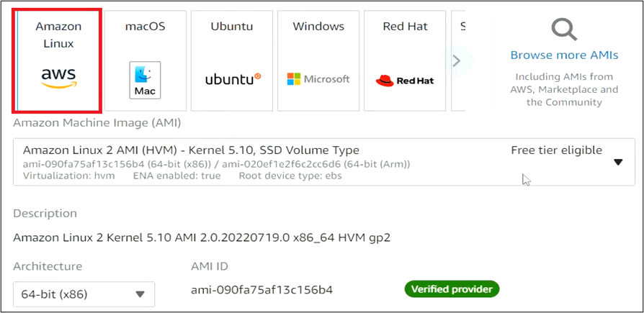Switch to the "Ubuntu" tab label
This screenshot has height=313, width=644.
click(232, 27)
